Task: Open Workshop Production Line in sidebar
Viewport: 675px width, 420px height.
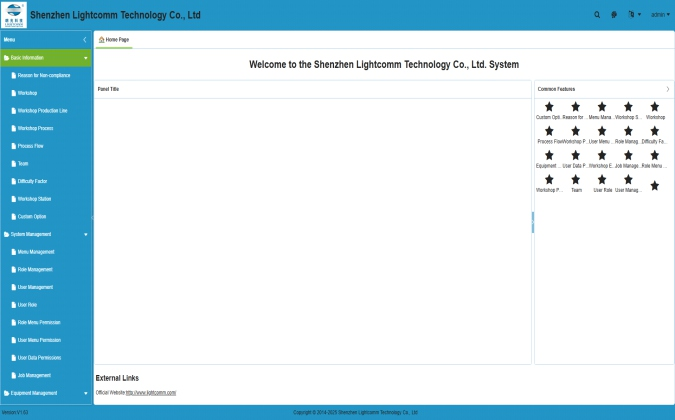Action: click(46, 111)
